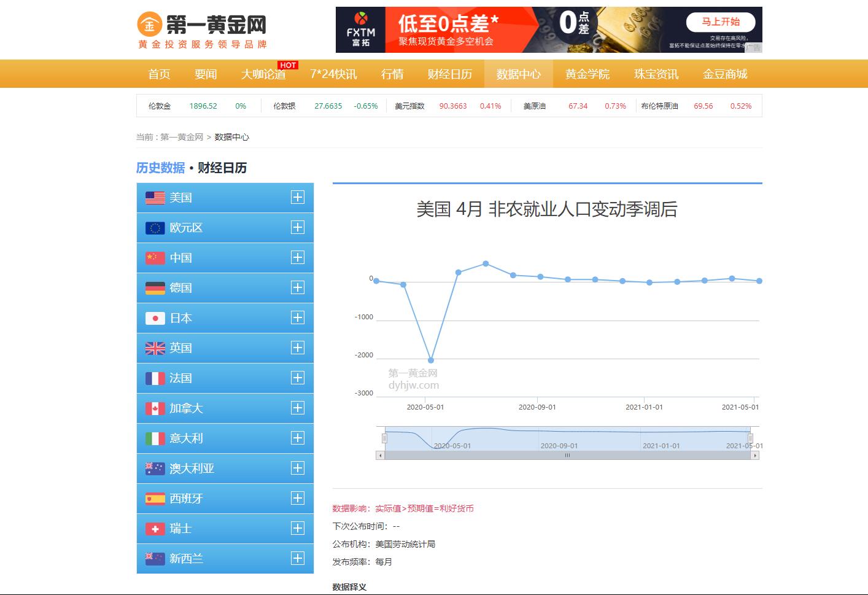Screen dimensions: 868x595
Task: Go to the 财经日历 menu item
Action: coord(449,74)
